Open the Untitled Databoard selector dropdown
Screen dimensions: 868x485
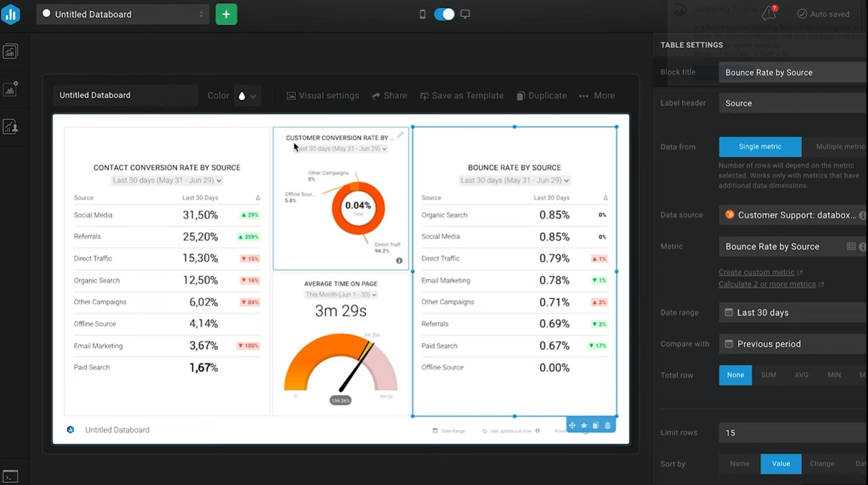point(122,14)
